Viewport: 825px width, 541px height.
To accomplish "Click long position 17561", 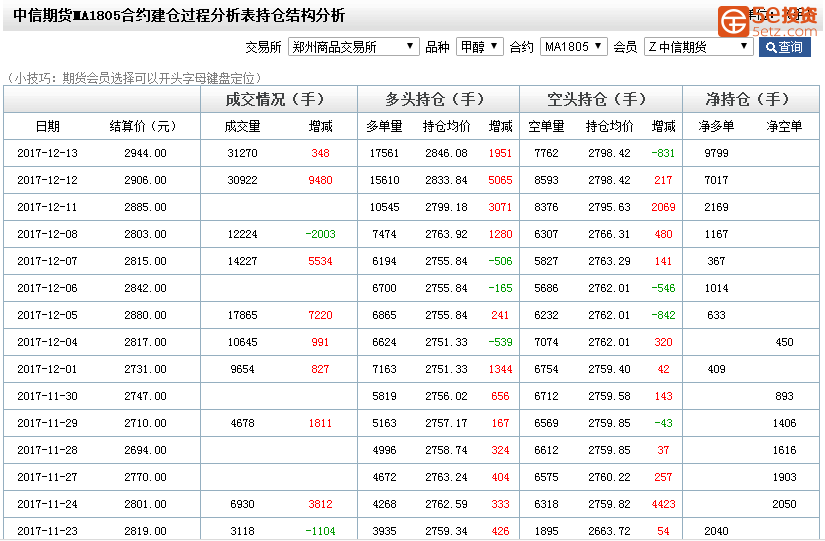I will click(385, 153).
